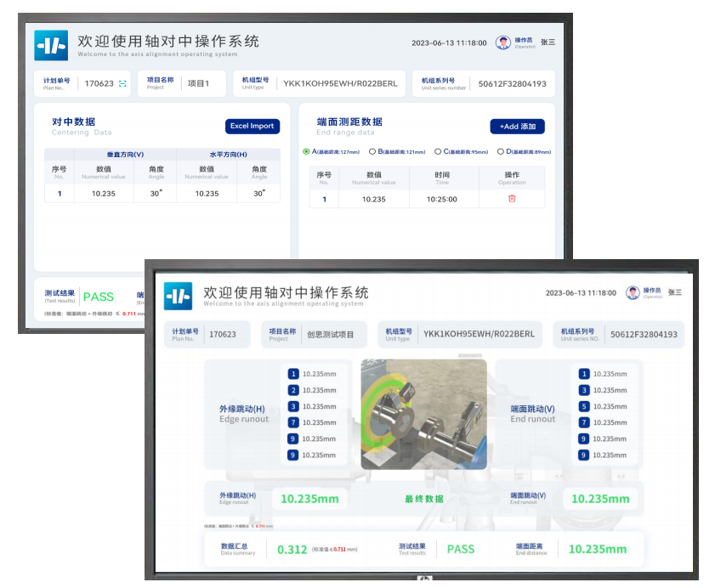The height and width of the screenshot is (588, 715).
Task: Switch to radio option D (89mm)
Action: [x=500, y=151]
